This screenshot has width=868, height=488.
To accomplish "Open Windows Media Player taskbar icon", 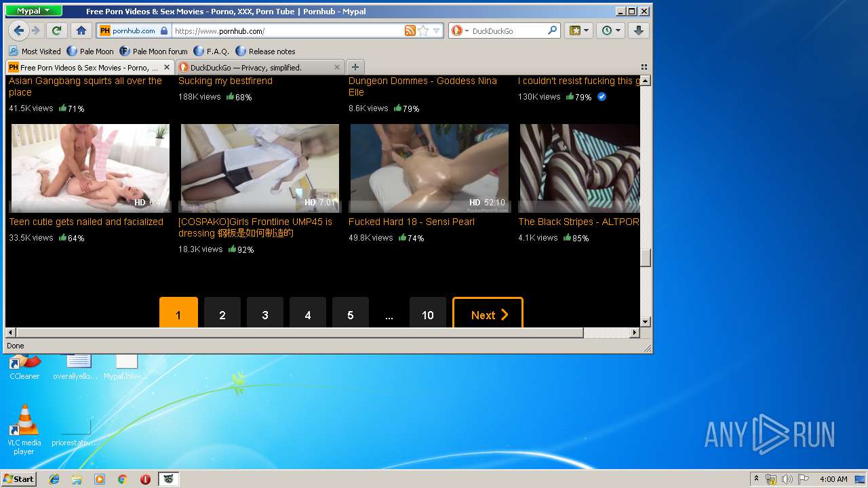I will 100,479.
